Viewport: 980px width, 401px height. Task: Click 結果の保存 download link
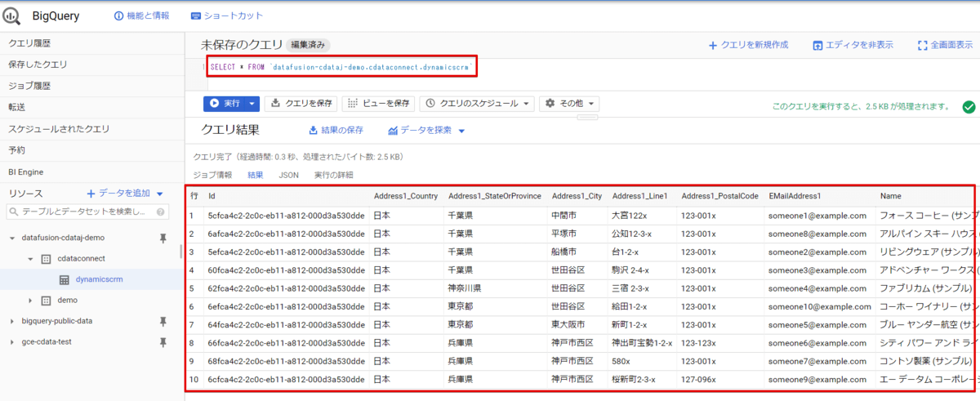[x=336, y=130]
